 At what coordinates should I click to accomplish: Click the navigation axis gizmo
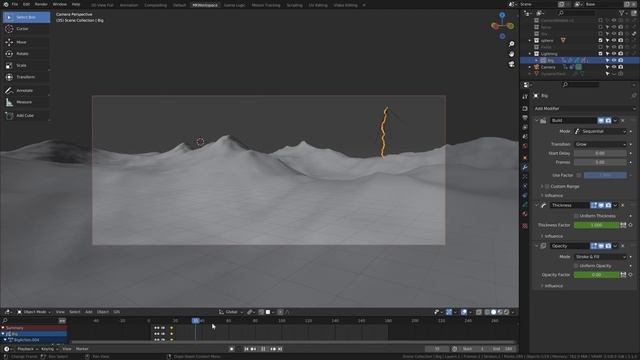pyautogui.click(x=502, y=25)
